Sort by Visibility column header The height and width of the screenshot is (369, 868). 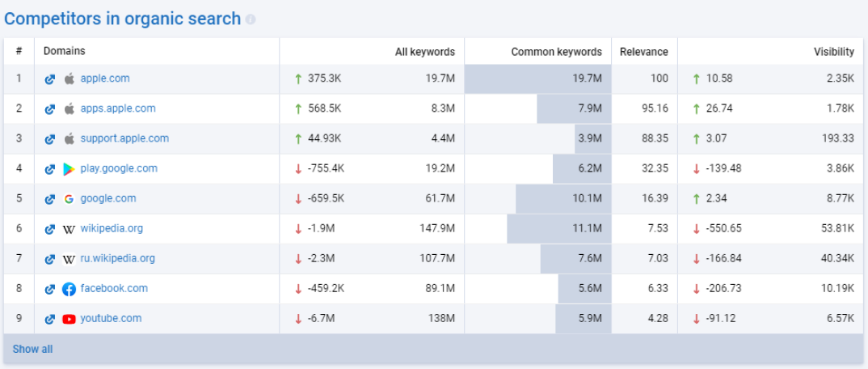coord(834,52)
